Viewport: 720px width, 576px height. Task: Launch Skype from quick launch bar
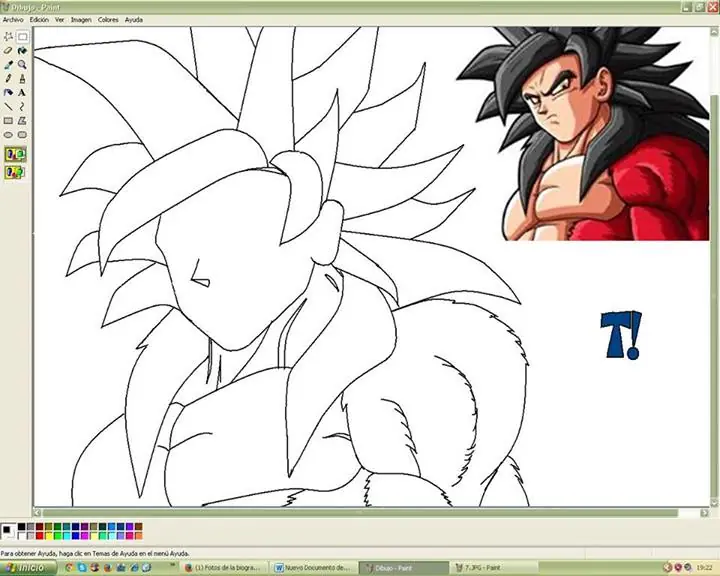pos(82,568)
